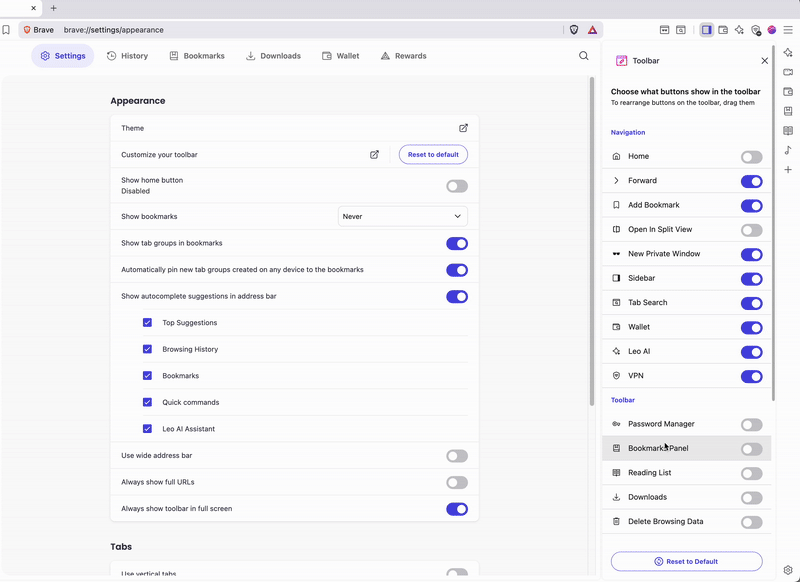800x582 pixels.
Task: Enable the Bookmarks Panel toggle
Action: (x=752, y=449)
